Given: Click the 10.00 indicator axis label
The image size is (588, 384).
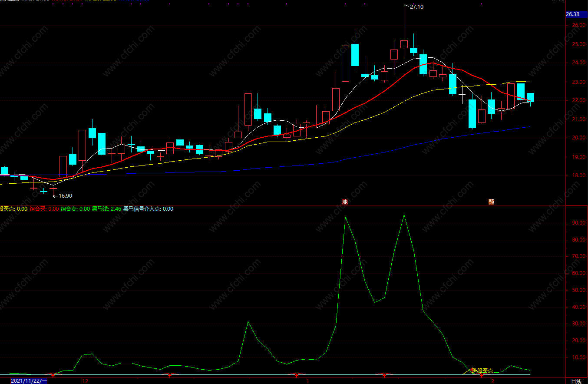Looking at the screenshot, I should click(578, 358).
